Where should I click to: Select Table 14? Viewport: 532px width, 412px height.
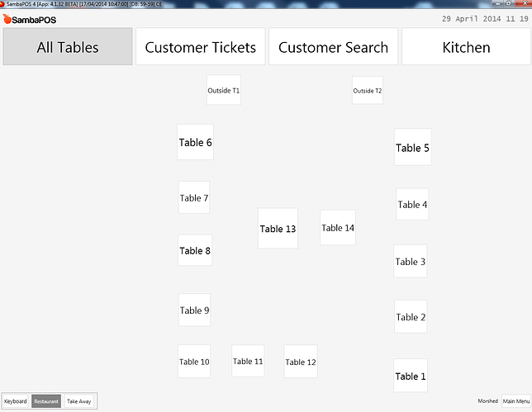click(x=338, y=227)
